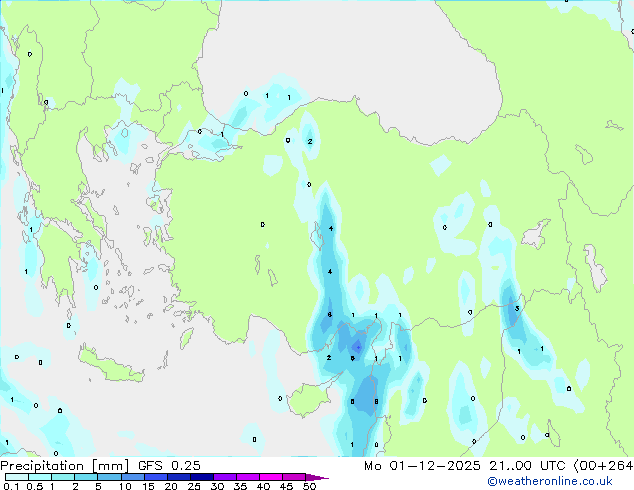Image resolution: width=634 pixels, height=490 pixels.
Task: Click the 'GFS 0.25' model label
Action: [x=169, y=466]
